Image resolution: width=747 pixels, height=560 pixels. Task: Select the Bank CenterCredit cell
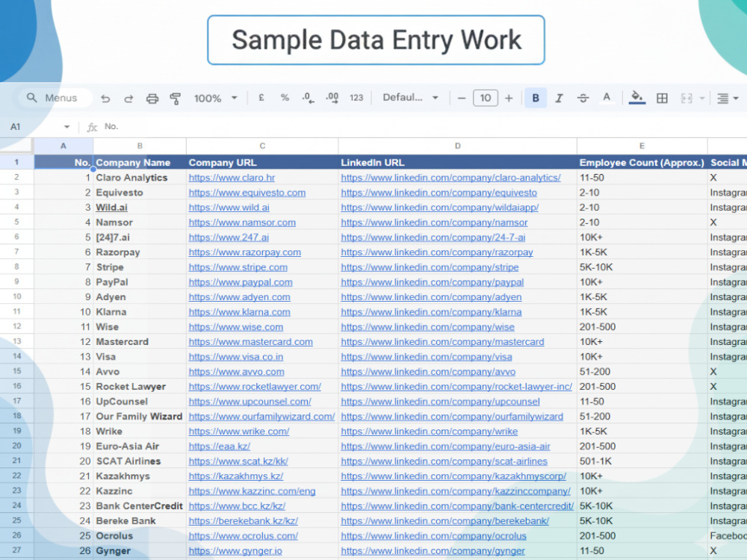point(140,505)
